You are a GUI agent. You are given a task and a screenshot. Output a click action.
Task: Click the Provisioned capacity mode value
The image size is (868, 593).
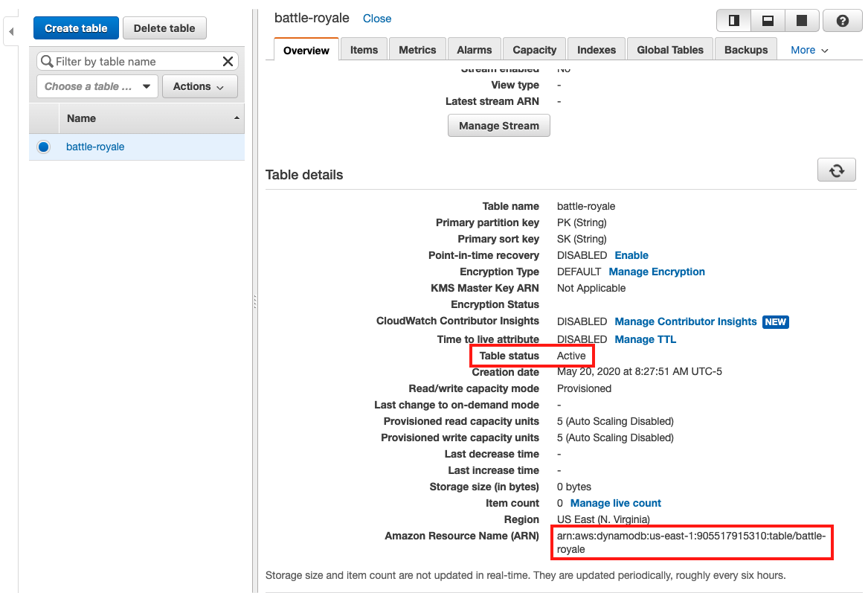click(x=584, y=388)
